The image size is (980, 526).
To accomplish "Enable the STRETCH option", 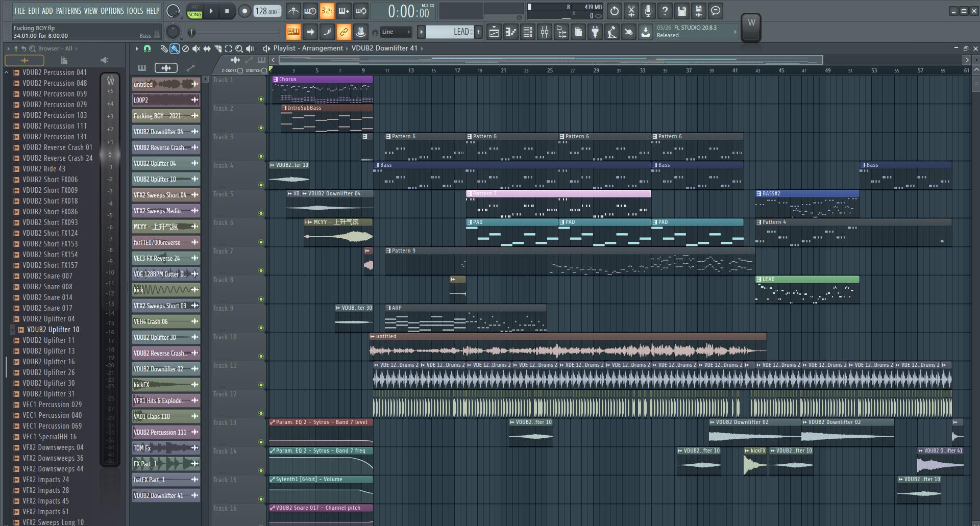I will [x=264, y=70].
